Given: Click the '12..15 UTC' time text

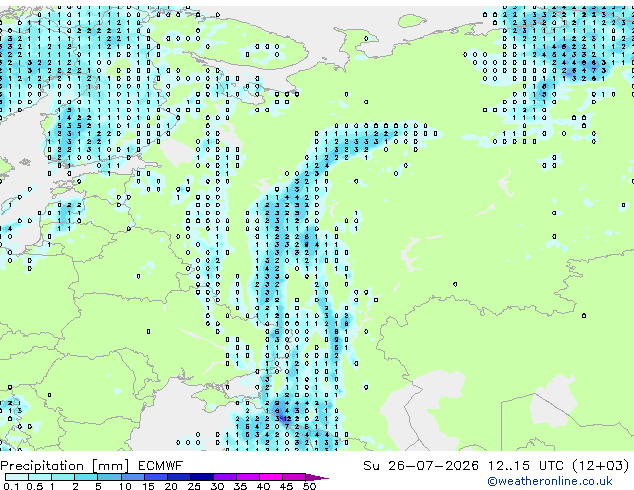Looking at the screenshot, I should pyautogui.click(x=526, y=466).
